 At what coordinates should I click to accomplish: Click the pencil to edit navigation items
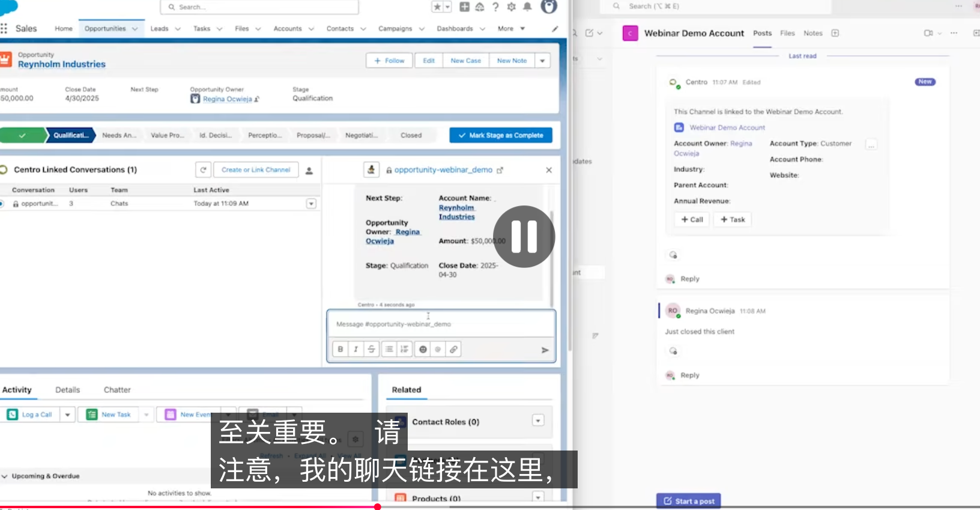click(555, 29)
